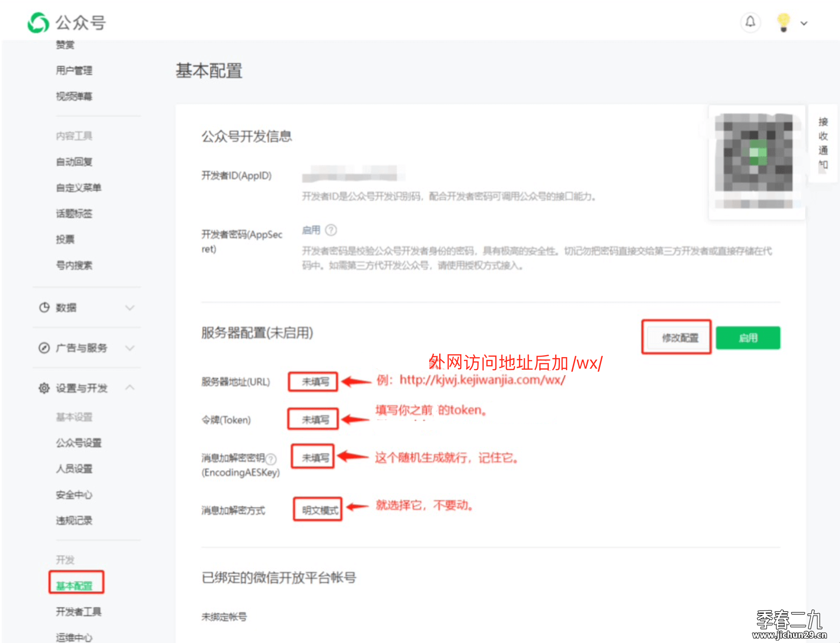Viewport: 840px width, 643px height.
Task: Open 自动回复 in the sidebar
Action: (74, 162)
